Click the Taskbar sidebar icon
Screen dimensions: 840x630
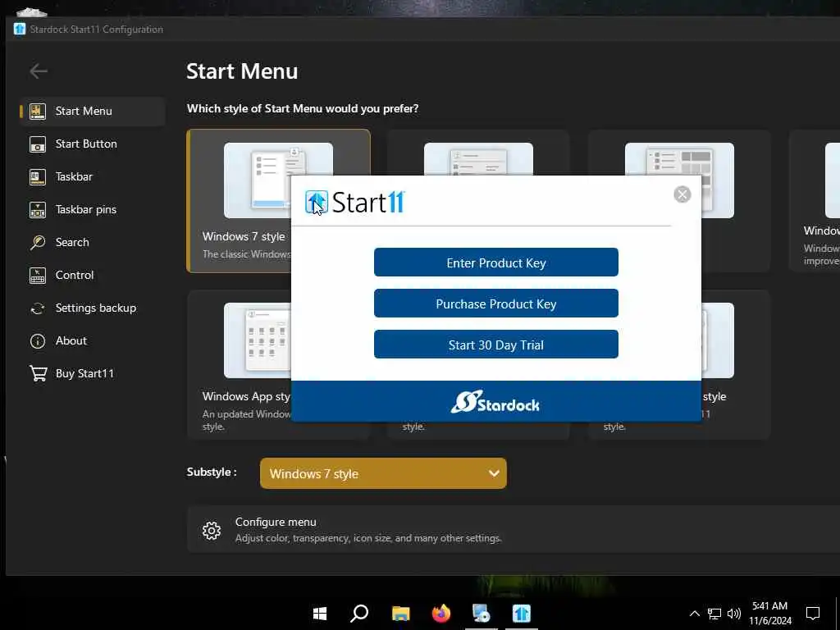pos(38,177)
